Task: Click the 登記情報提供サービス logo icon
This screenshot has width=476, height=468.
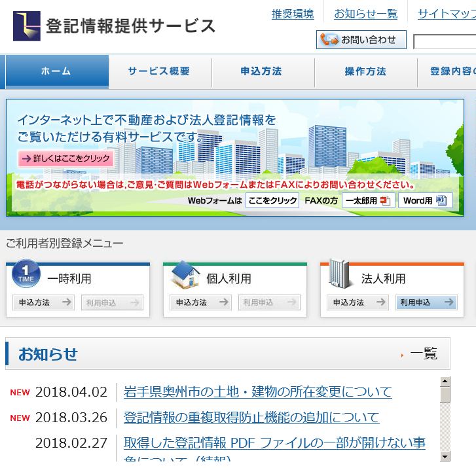Action: 27,26
